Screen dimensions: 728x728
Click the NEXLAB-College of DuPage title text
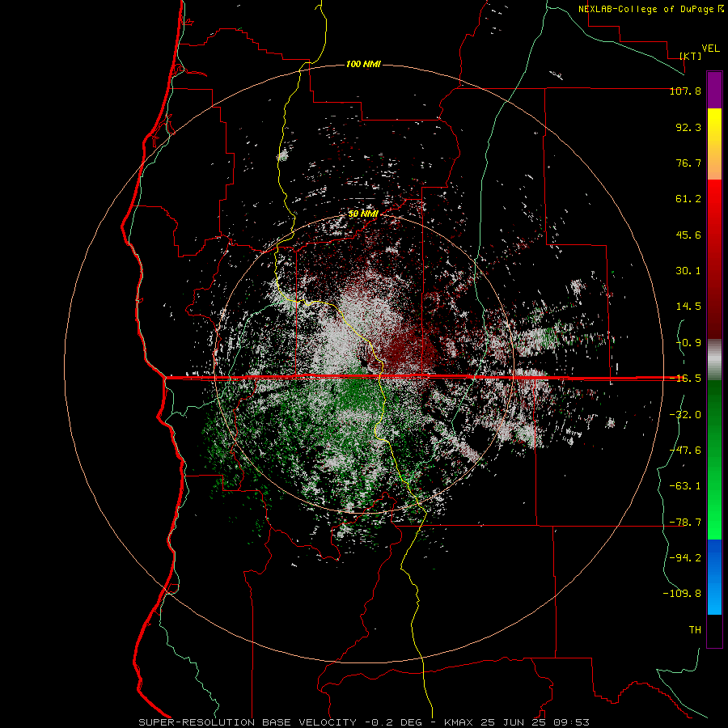tap(651, 9)
